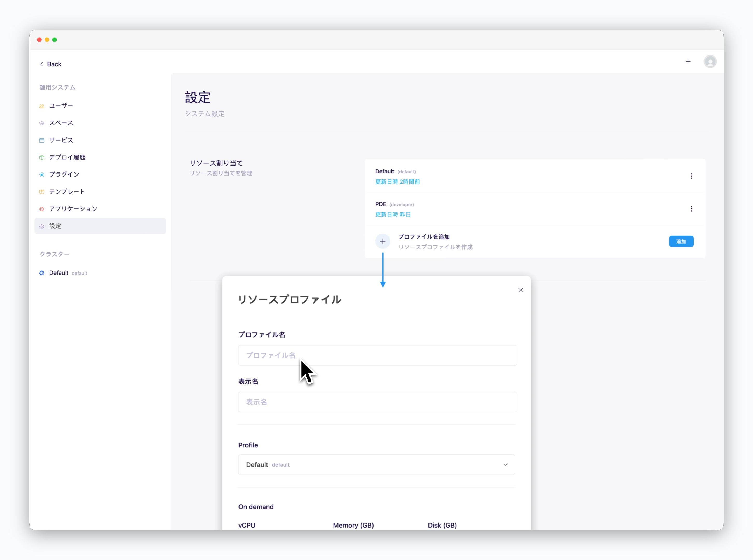Select the Default (default) profile row
The width and height of the screenshot is (753, 560).
[x=535, y=176]
